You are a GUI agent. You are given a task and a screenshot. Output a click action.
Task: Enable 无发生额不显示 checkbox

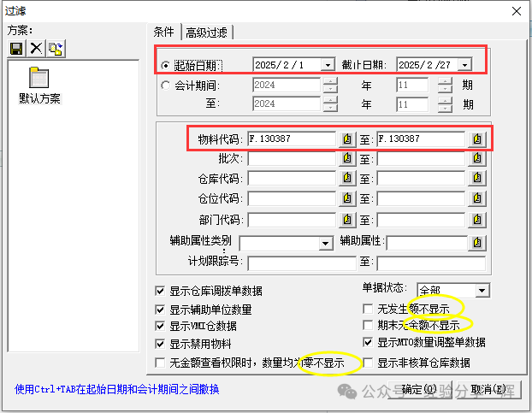coord(369,309)
